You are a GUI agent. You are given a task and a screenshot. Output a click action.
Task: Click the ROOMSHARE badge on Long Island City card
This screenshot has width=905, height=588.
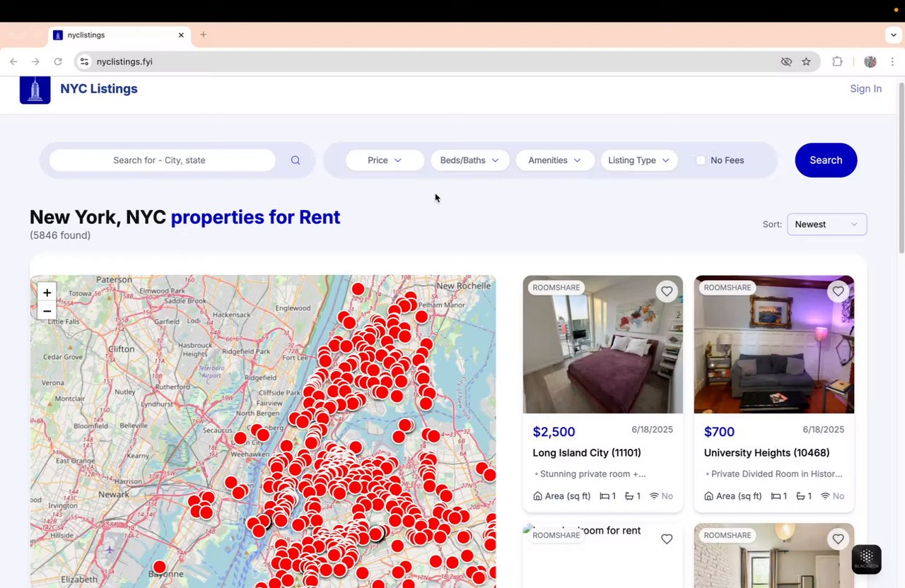point(556,288)
